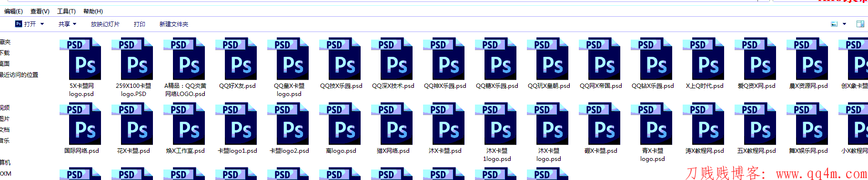Select the 沐X卡盟 1logo.psd file icon
Viewport: 868px width, 180px height.
tap(496, 124)
